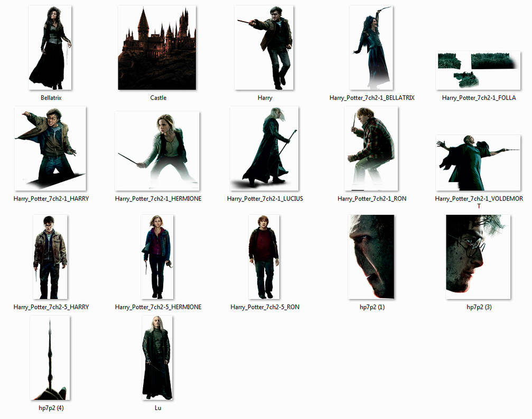Select the Harry wand-pointing thumbnail
Image resolution: width=532 pixels, height=419 pixels.
pyautogui.click(x=264, y=48)
